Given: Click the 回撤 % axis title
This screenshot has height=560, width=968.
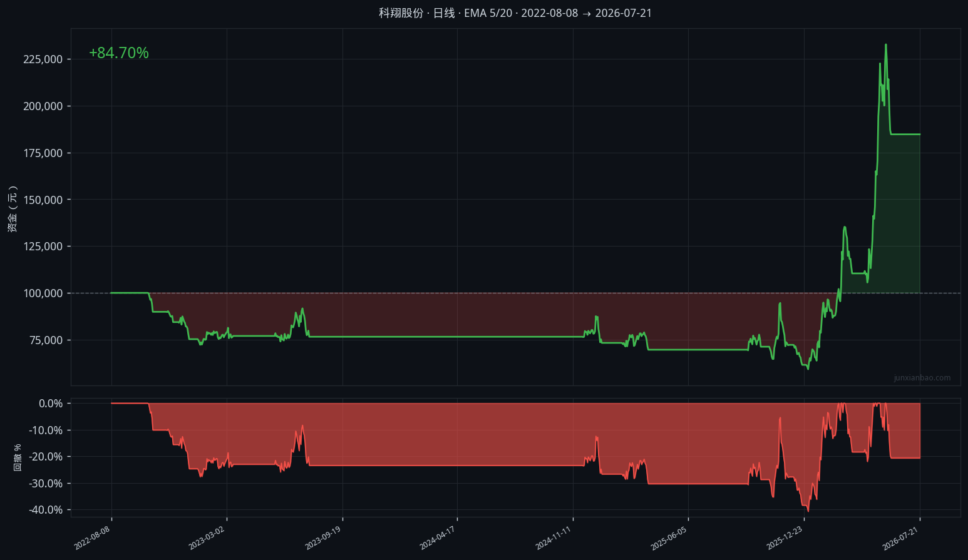Looking at the screenshot, I should point(18,457).
